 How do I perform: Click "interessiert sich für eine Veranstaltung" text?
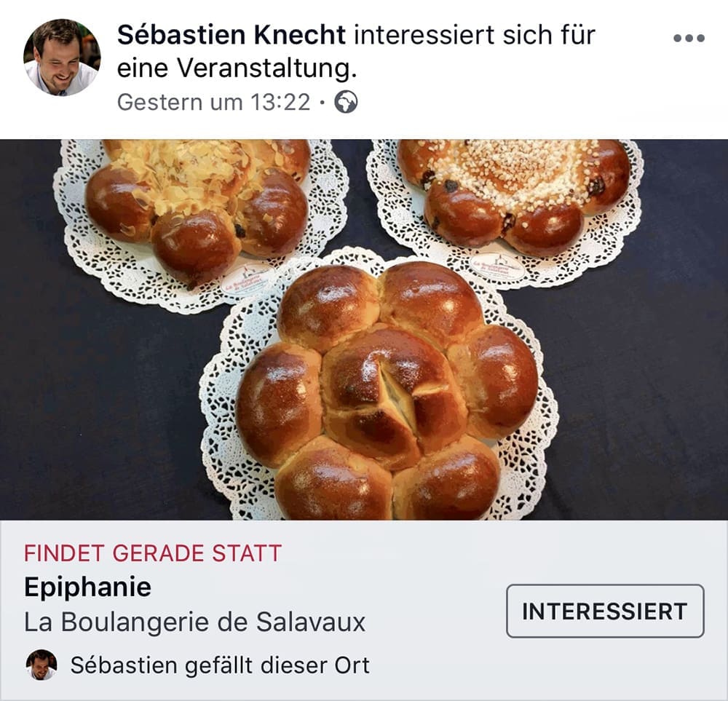pyautogui.click(x=356, y=51)
